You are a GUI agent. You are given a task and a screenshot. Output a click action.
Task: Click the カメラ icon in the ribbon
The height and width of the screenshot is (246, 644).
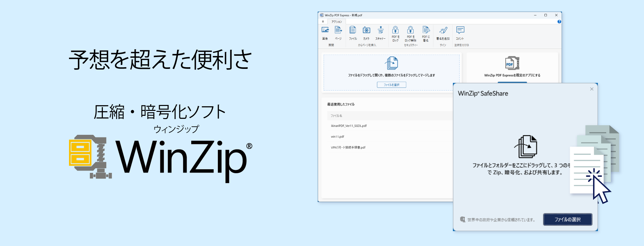[x=366, y=31]
